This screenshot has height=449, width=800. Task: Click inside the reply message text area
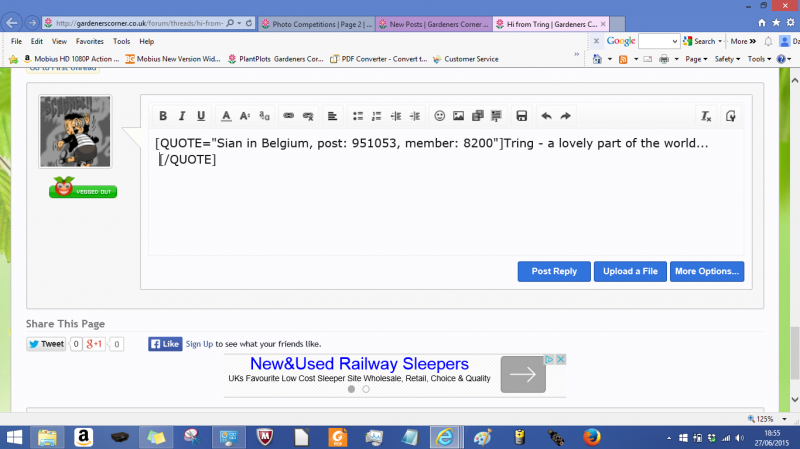point(445,210)
